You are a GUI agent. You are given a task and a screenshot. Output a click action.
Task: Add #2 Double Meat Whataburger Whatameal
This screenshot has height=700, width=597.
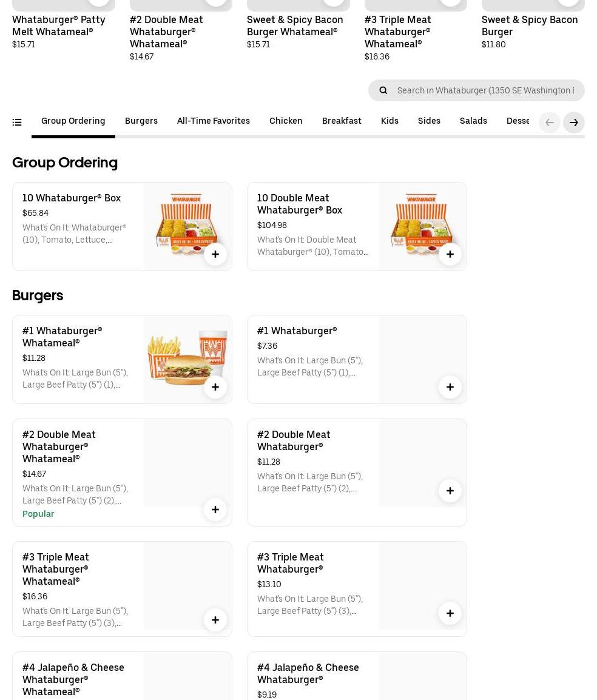(x=215, y=510)
